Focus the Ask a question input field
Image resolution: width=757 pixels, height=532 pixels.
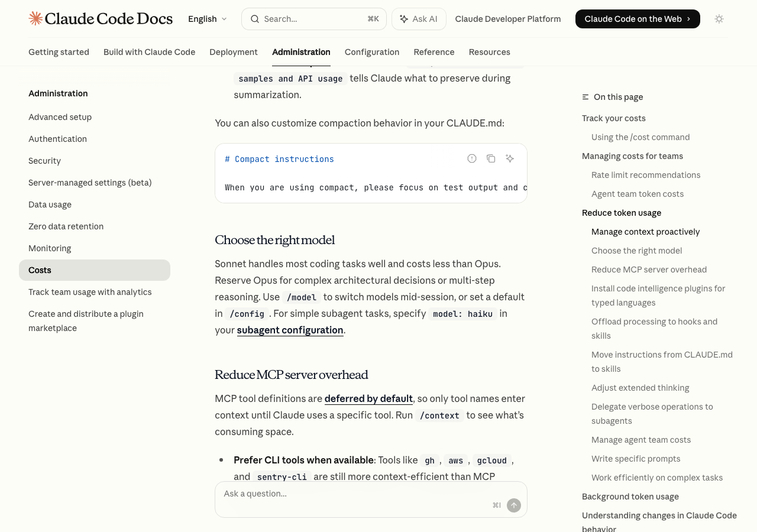[355, 494]
